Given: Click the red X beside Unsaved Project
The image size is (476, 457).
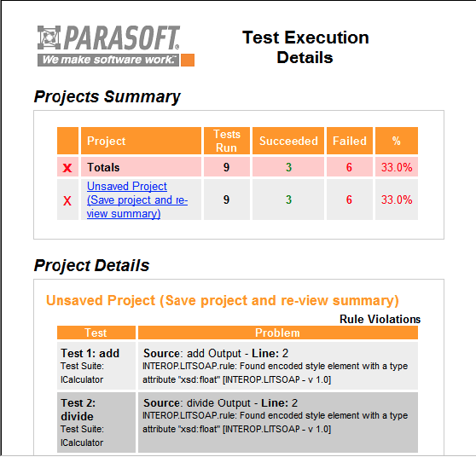Looking at the screenshot, I should [x=67, y=200].
